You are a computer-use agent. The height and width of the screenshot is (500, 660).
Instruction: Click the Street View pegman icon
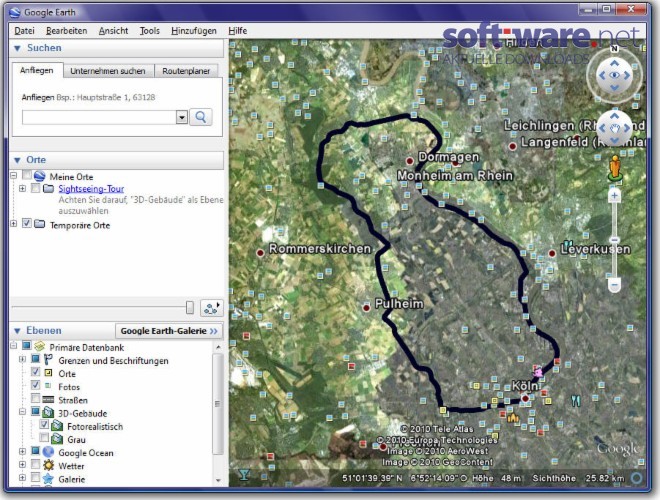(x=615, y=168)
